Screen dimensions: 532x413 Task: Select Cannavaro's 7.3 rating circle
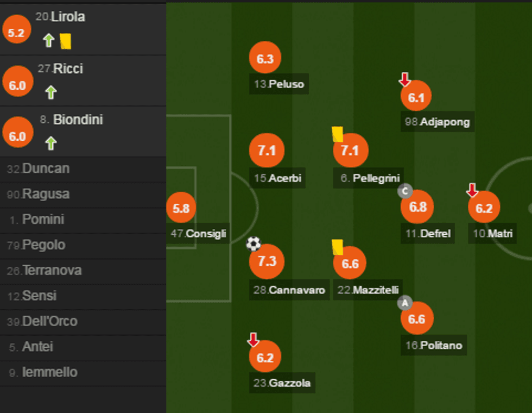pos(267,261)
